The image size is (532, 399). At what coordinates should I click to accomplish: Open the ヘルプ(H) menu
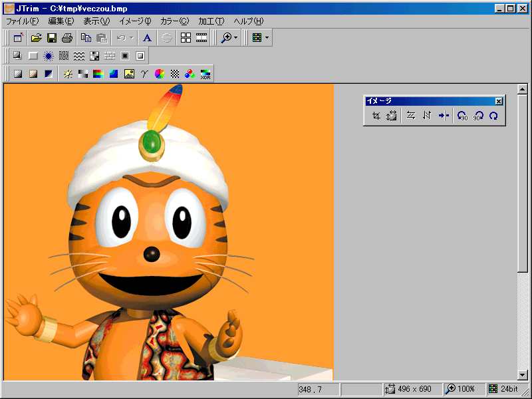[x=248, y=21]
